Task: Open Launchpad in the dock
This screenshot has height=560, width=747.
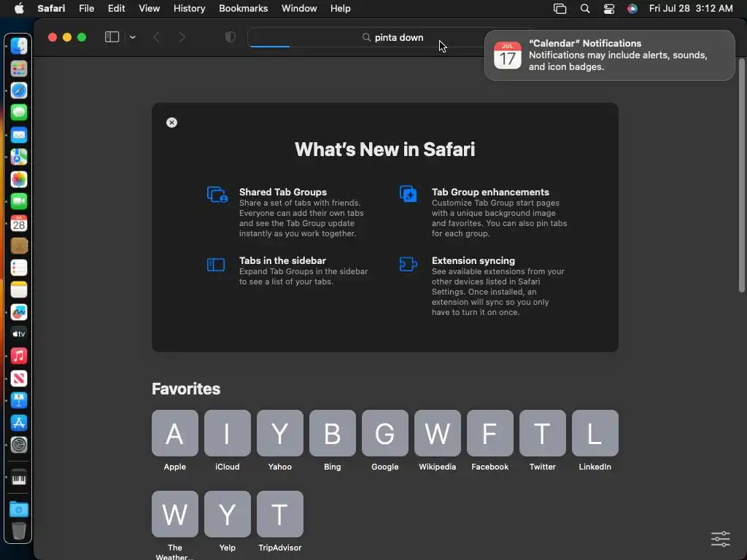Action: click(x=18, y=69)
